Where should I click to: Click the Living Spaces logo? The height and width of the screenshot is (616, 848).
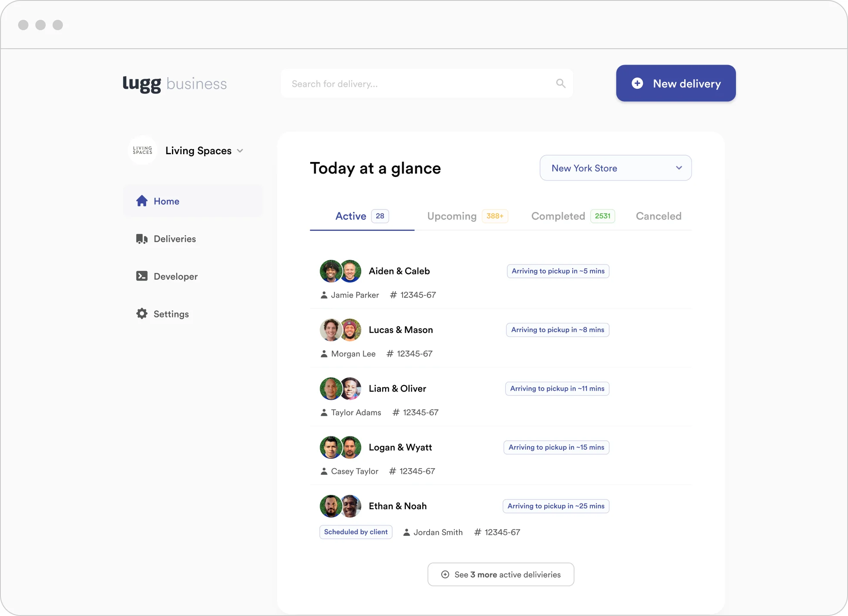(x=143, y=150)
